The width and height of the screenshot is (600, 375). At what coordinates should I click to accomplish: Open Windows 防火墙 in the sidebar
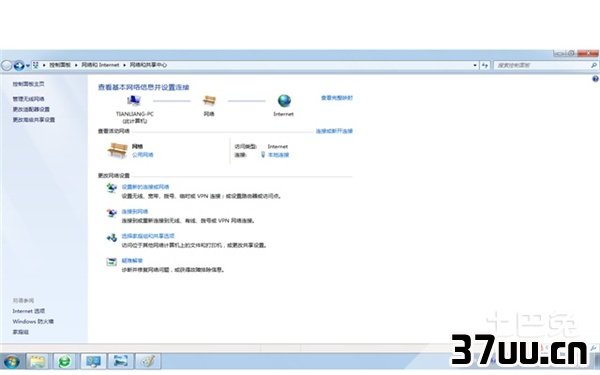pos(33,321)
